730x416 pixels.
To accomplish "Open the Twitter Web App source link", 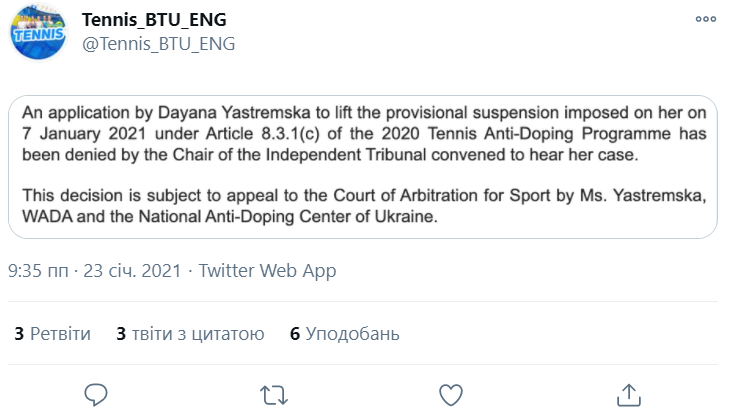I will click(x=267, y=270).
